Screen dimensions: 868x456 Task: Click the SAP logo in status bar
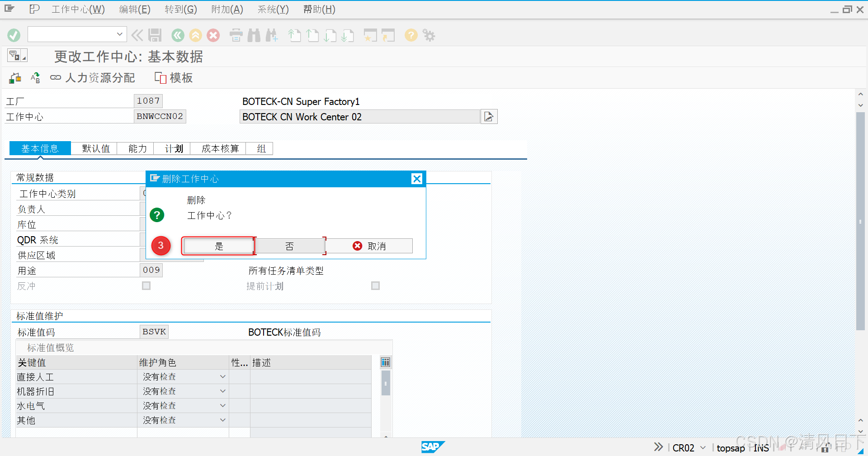(433, 447)
